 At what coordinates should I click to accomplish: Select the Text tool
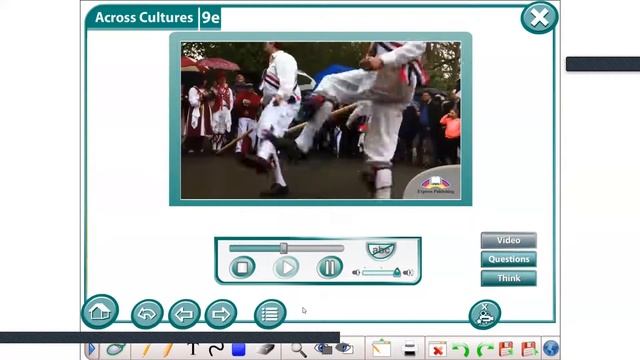tap(193, 349)
